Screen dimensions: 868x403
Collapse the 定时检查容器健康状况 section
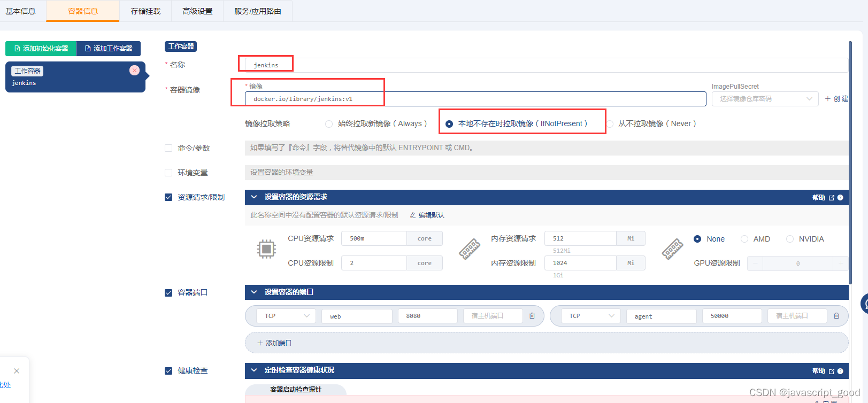(x=254, y=370)
